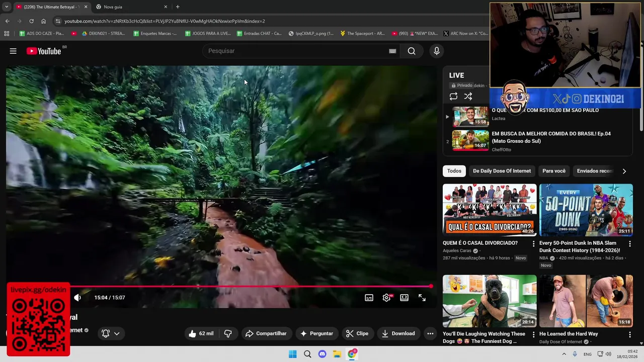The height and width of the screenshot is (362, 644).
Task: Open options for You'll Die Laughing video
Action: 533,335
